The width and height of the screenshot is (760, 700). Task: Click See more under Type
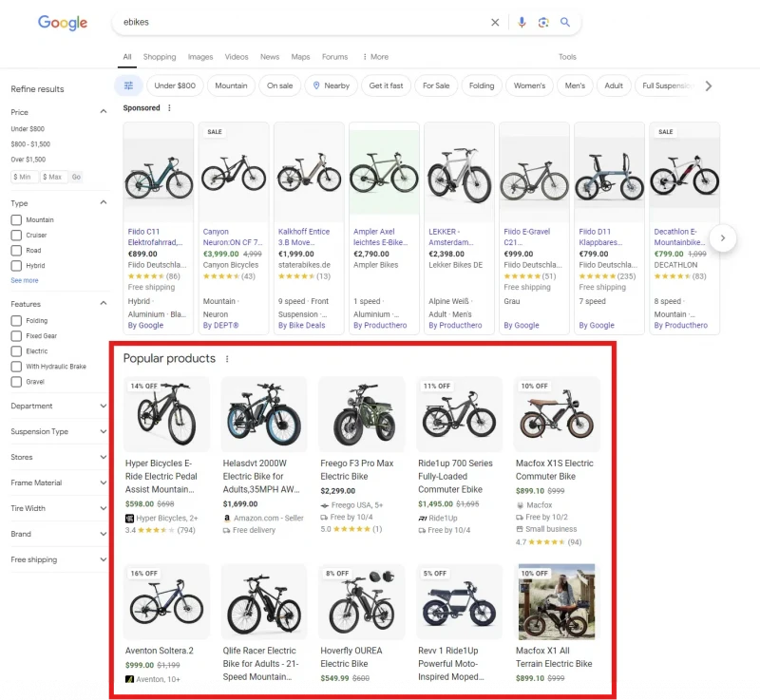[x=25, y=280]
